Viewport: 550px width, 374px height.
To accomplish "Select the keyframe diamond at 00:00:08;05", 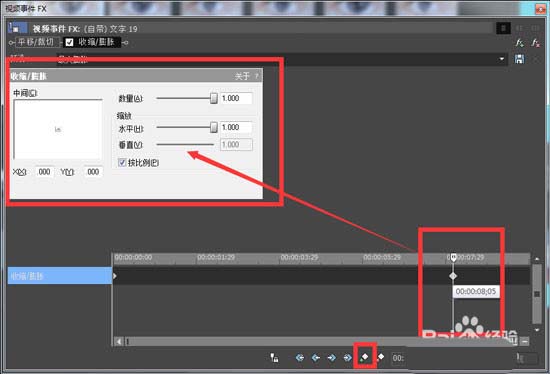I will [x=453, y=276].
